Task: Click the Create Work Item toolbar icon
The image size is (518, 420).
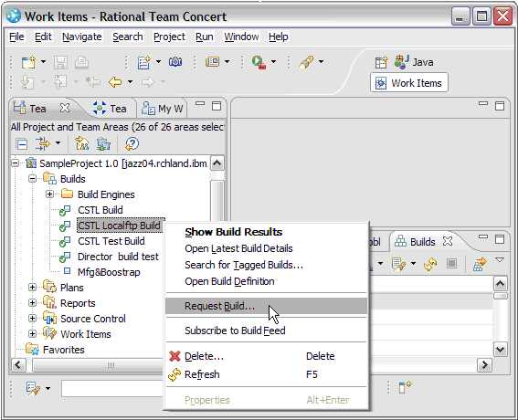Action: point(144,62)
